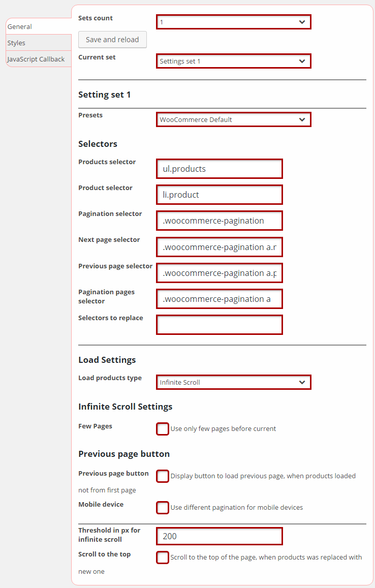This screenshot has height=588, width=375.
Task: Click the Pagination selector text field
Action: pyautogui.click(x=219, y=221)
